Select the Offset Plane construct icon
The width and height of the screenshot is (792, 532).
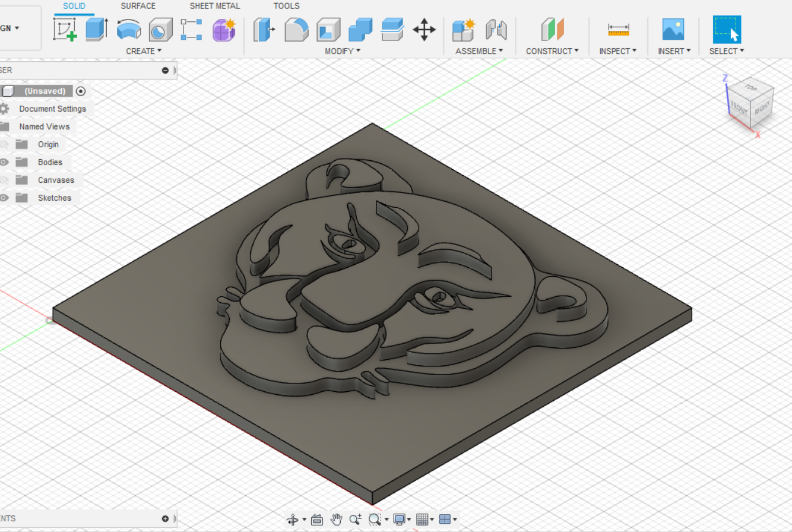point(552,29)
